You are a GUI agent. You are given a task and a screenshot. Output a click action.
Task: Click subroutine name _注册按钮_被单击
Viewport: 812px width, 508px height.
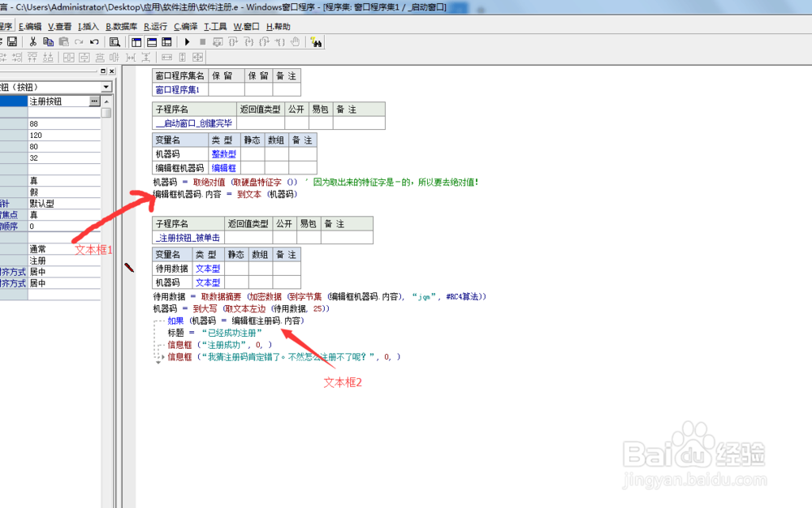coord(188,238)
